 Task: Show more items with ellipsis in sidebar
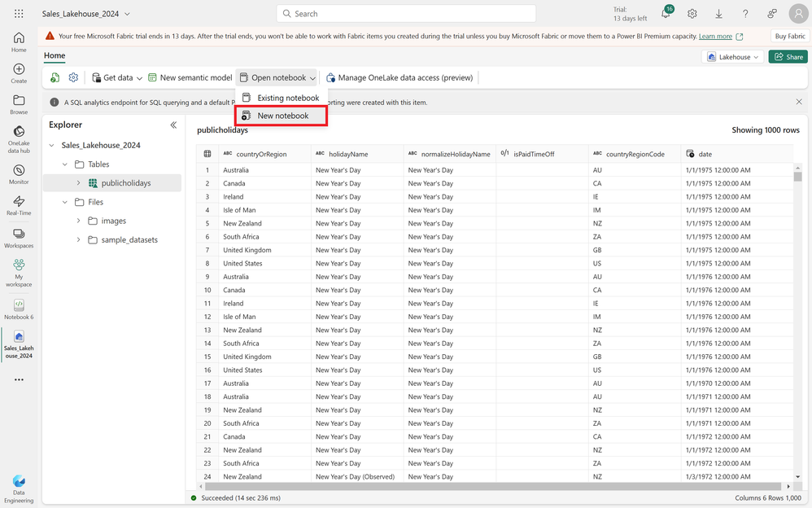(19, 380)
